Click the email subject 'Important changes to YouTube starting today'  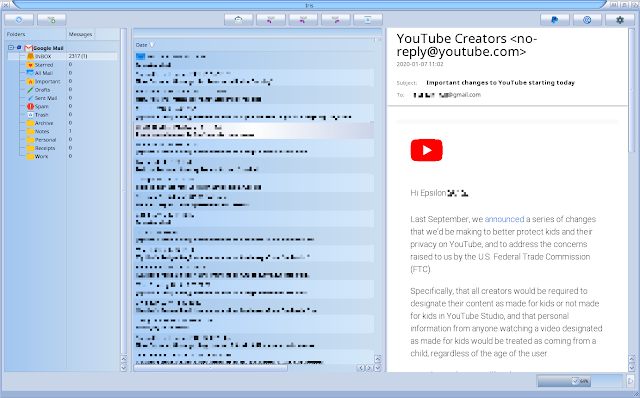pyautogui.click(x=500, y=82)
